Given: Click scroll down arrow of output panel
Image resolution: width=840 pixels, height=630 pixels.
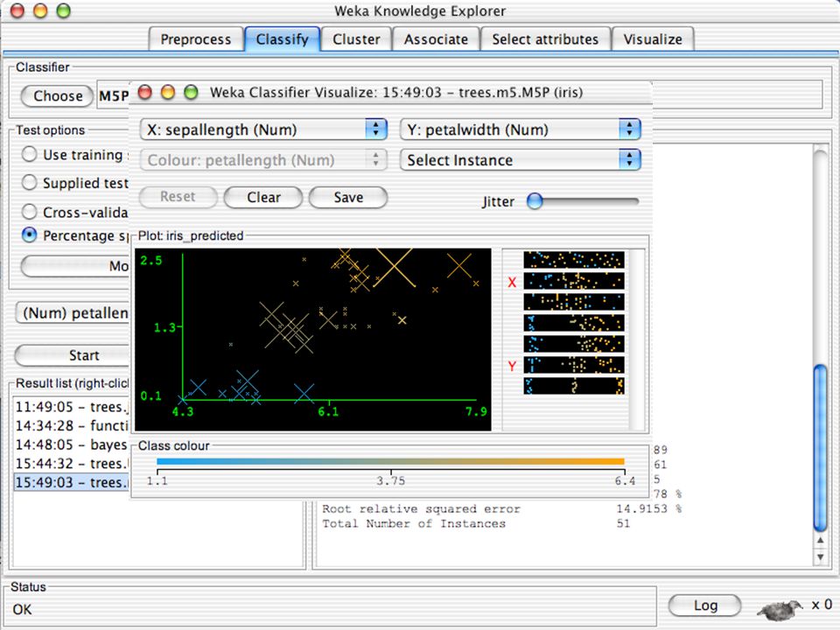Looking at the screenshot, I should tap(820, 557).
